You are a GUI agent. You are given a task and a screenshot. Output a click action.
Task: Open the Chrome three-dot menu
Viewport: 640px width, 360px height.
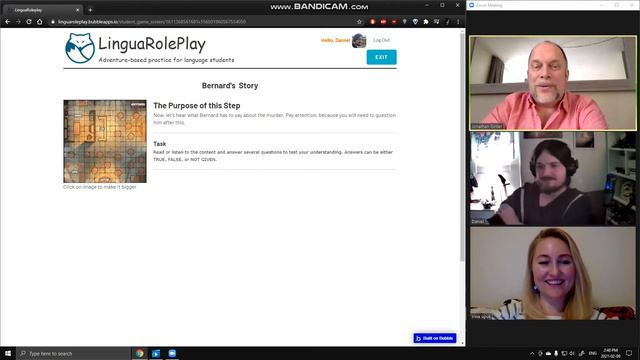pyautogui.click(x=458, y=22)
